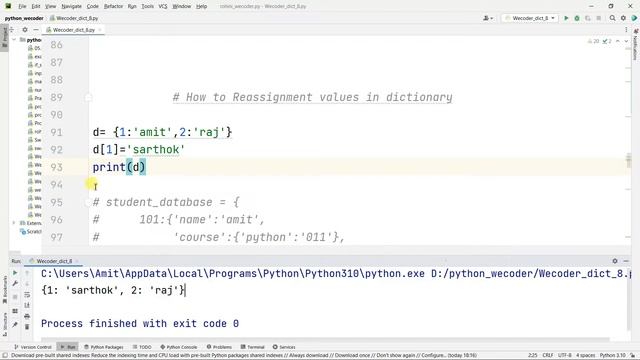Toggle soft-wrap in Run console
This screenshot has width=640, height=360.
pyautogui.click(x=27, y=295)
